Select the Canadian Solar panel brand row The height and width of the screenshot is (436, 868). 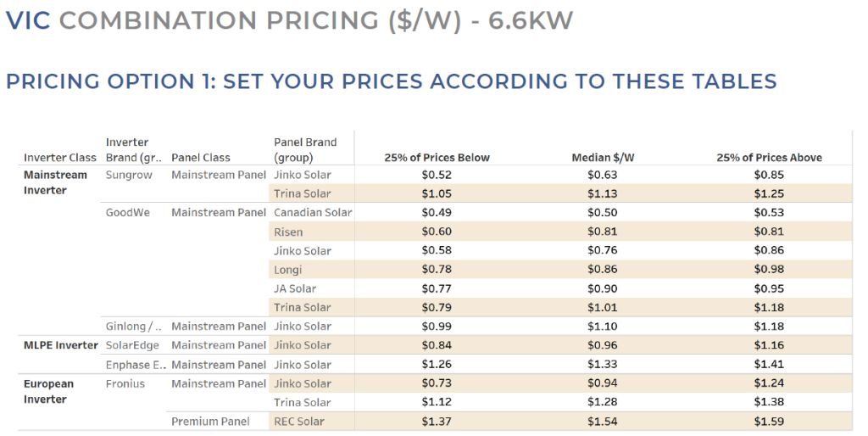[313, 212]
